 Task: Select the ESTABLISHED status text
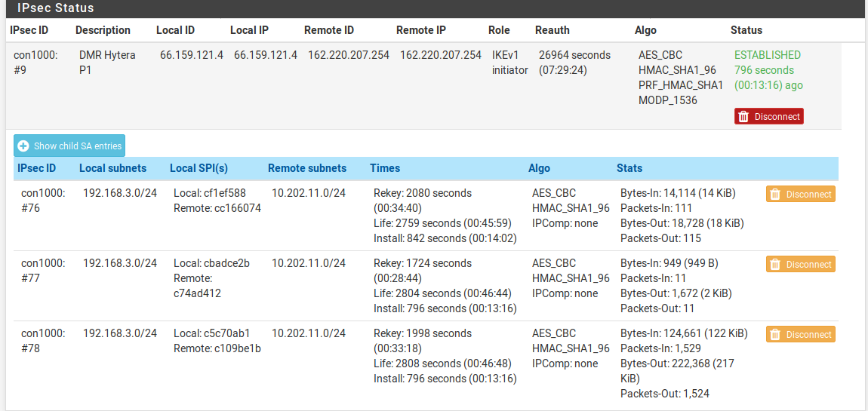768,55
